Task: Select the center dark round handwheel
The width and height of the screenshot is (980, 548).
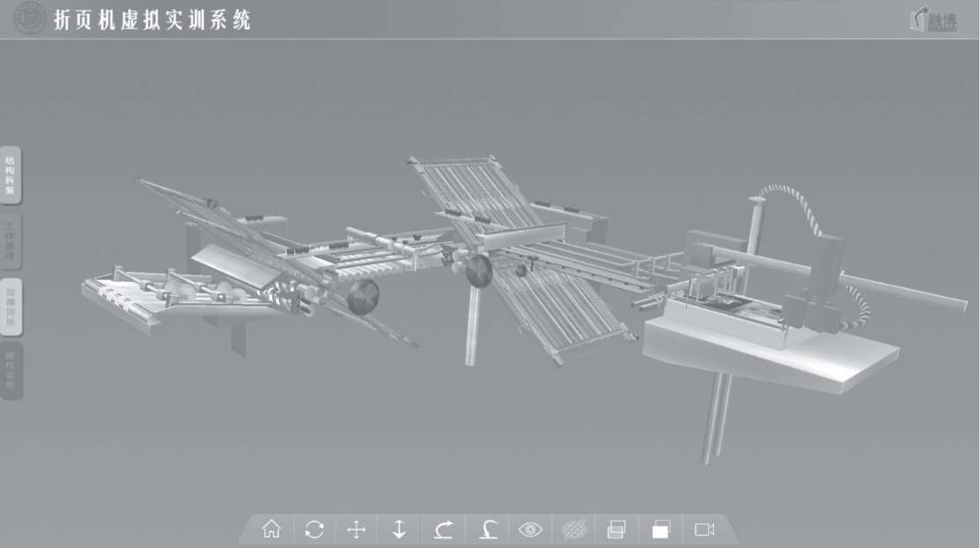Action: pos(479,270)
